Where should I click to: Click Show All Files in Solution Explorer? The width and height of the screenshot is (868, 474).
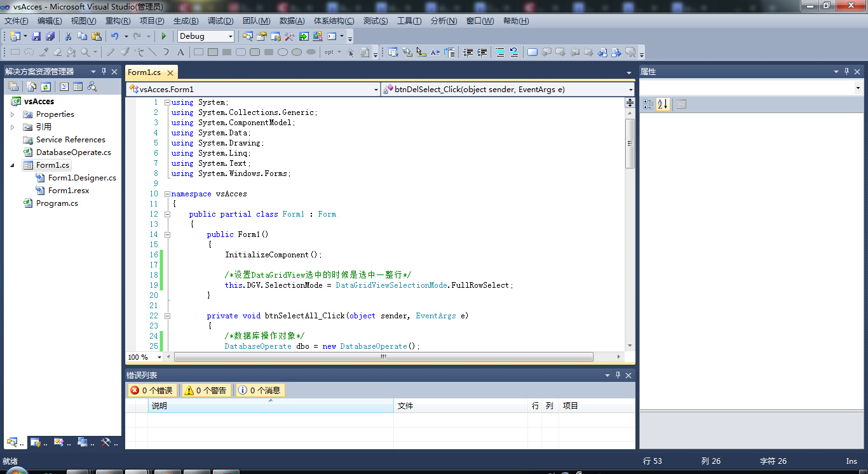(30, 86)
